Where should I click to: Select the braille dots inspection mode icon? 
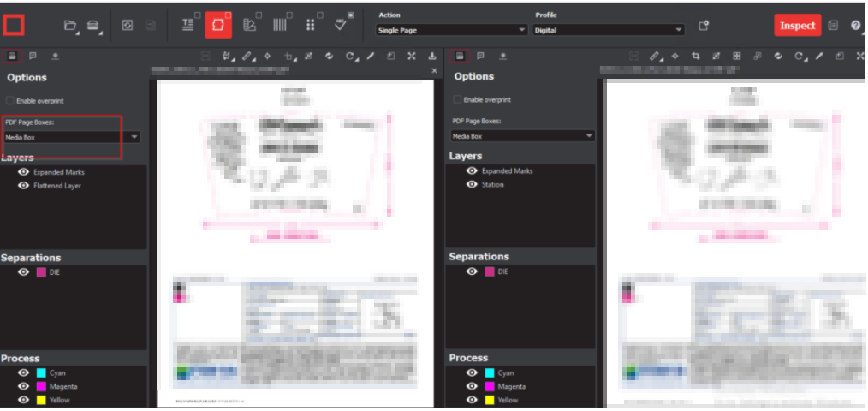pyautogui.click(x=310, y=26)
